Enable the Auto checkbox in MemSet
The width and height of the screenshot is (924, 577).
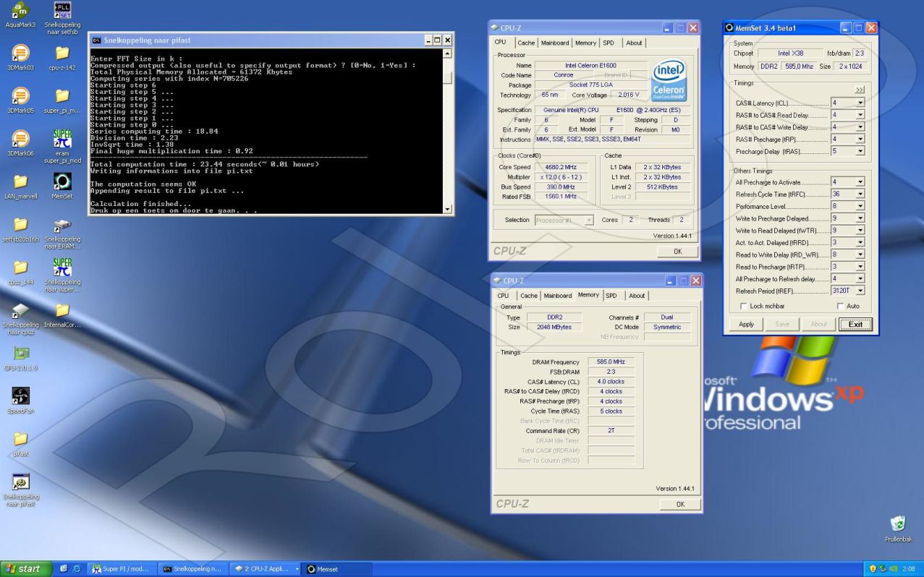(840, 307)
